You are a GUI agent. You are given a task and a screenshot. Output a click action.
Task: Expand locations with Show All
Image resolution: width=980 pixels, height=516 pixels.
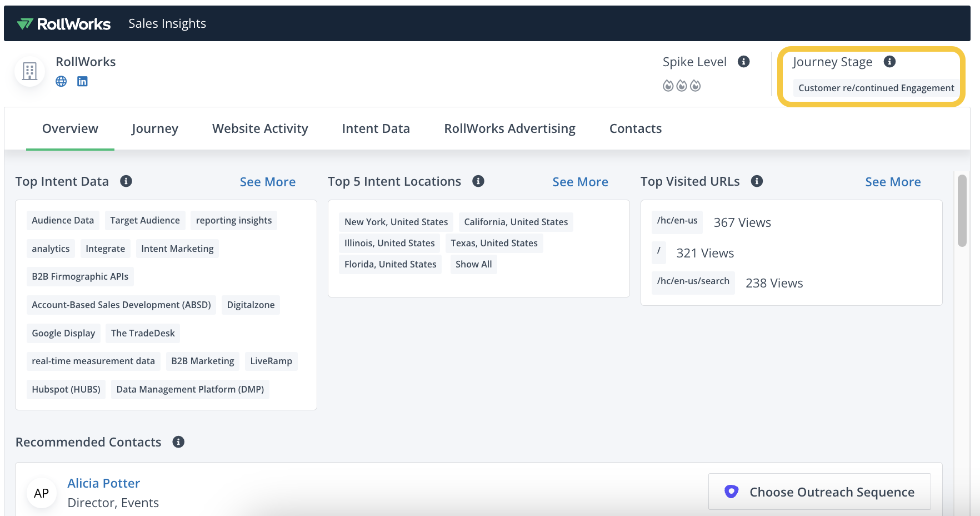coord(473,265)
